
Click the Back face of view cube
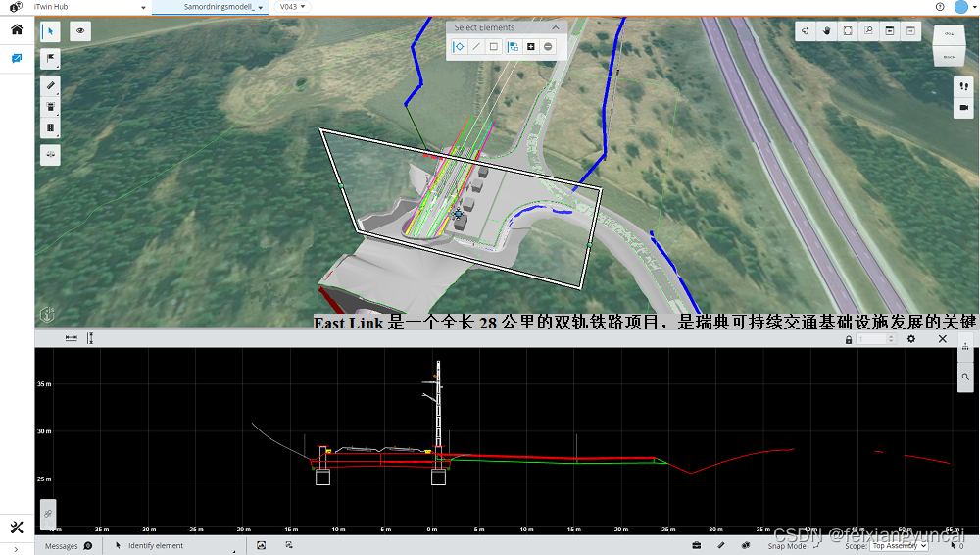948,57
